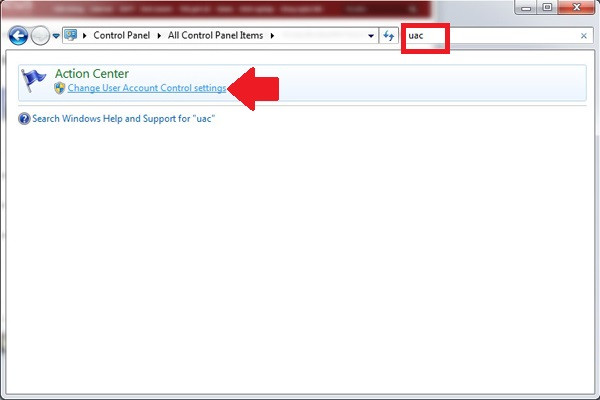Click the greyed Forward arrow button
The image size is (600, 400).
(x=40, y=36)
